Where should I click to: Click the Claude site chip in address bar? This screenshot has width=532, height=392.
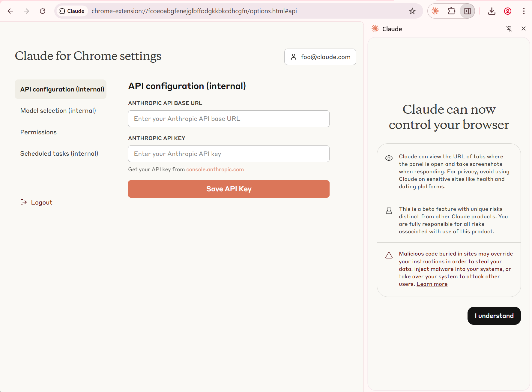pyautogui.click(x=72, y=11)
